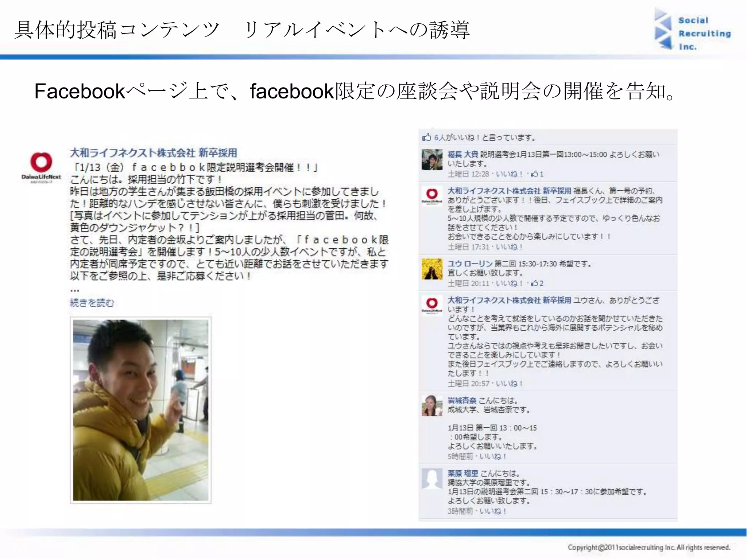Open the photo of man in yellow jacket
Viewport: 747px width, 560px height.
[140, 410]
